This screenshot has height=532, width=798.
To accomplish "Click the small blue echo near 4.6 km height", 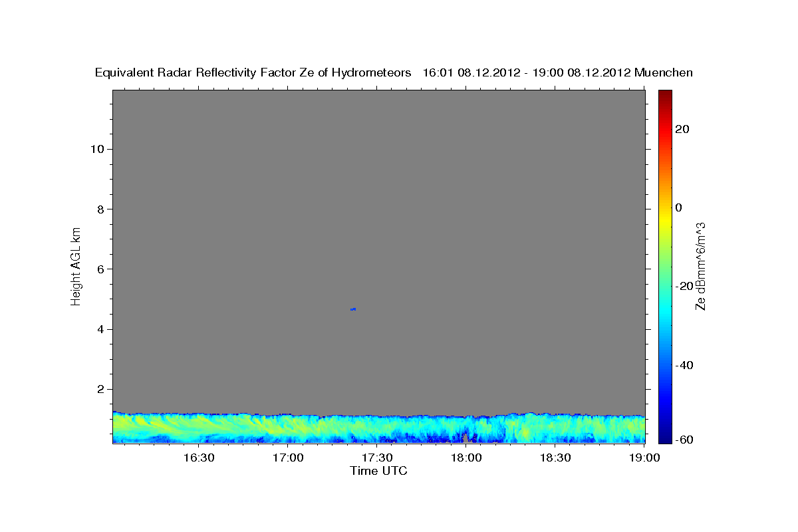I will [353, 309].
